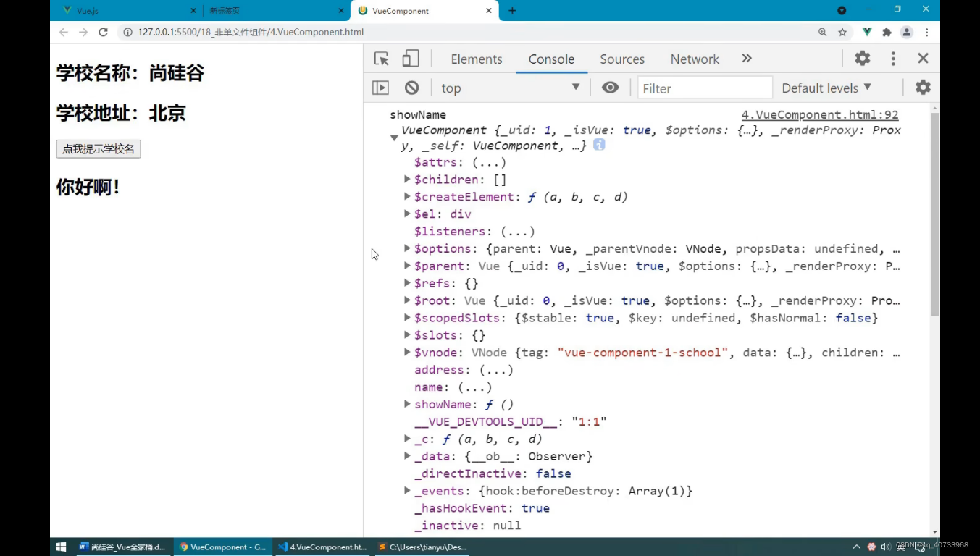Show more DevTools tabs chevron
Viewport: 980px width, 556px height.
point(747,59)
